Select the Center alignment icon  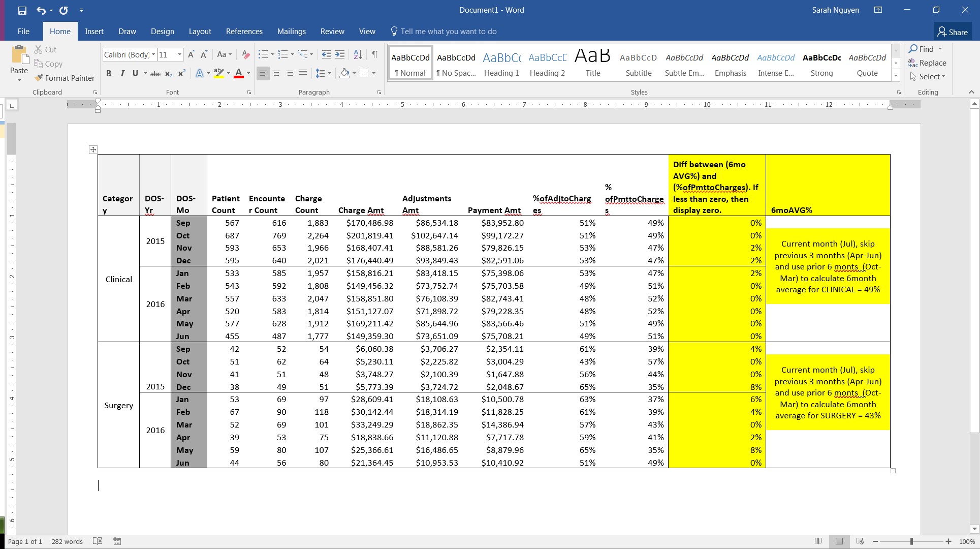coord(276,73)
